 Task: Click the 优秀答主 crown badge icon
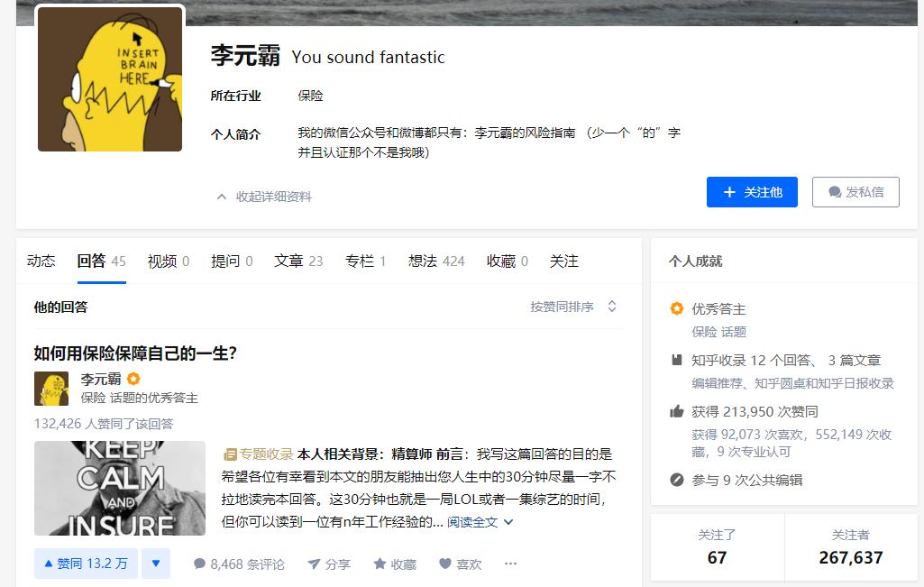coord(675,308)
